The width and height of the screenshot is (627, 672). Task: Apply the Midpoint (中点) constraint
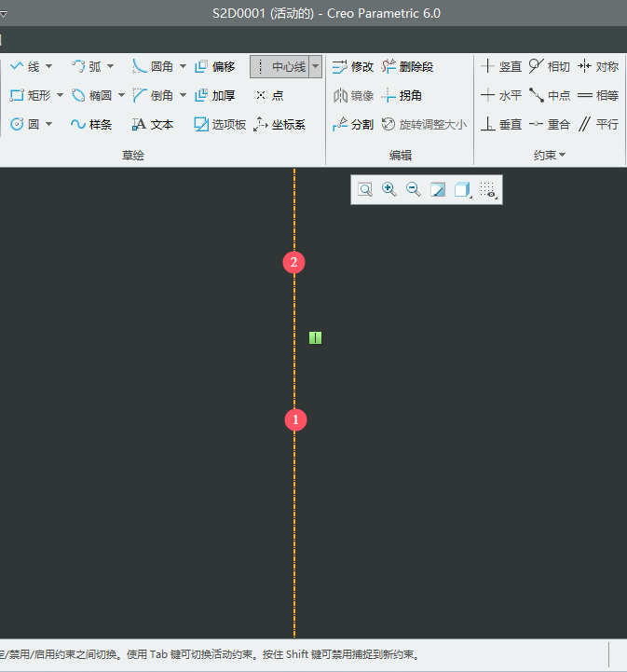[550, 95]
